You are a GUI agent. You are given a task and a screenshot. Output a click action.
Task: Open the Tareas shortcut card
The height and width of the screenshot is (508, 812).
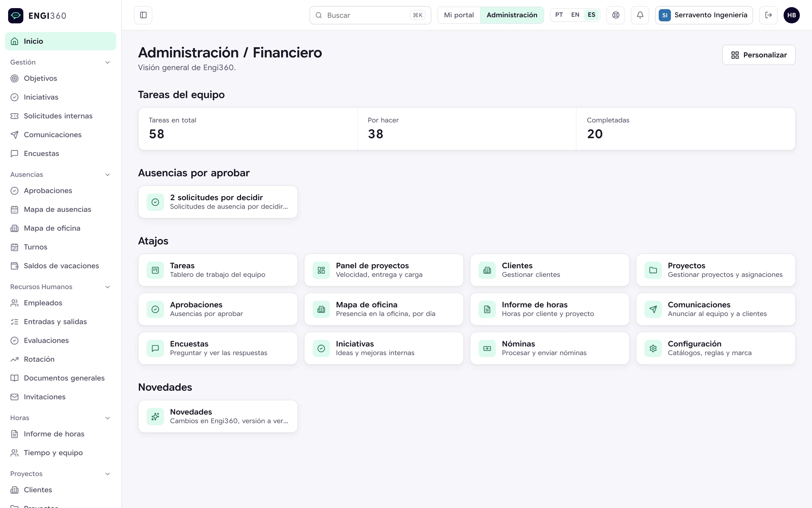pos(218,270)
